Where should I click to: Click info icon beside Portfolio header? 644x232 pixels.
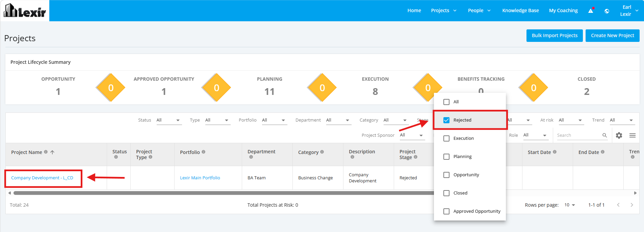pos(203,152)
